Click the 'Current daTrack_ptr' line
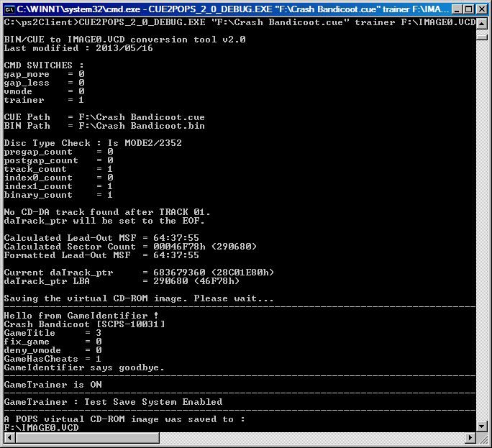 tap(139, 273)
